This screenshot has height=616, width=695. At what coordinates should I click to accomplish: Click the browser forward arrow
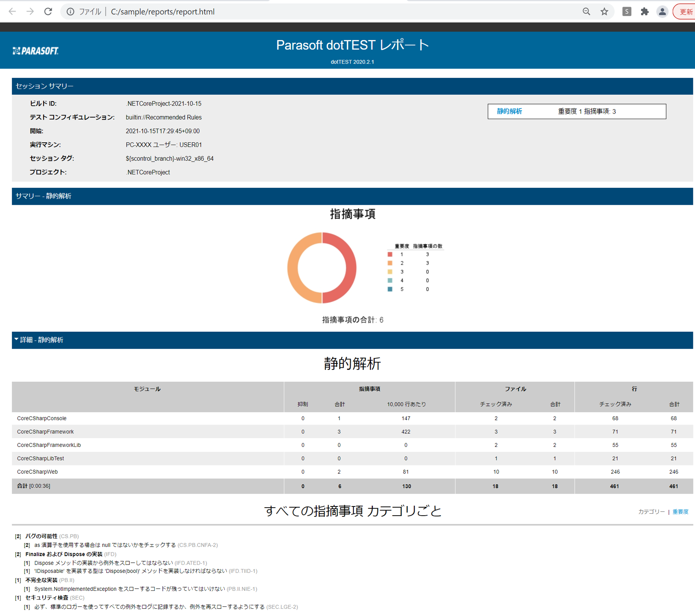tap(30, 12)
